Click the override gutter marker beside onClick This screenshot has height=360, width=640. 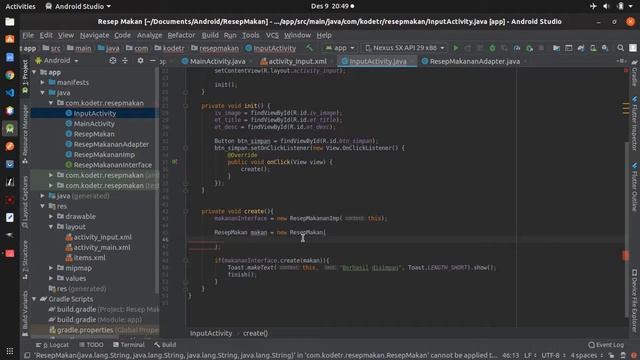click(175, 162)
